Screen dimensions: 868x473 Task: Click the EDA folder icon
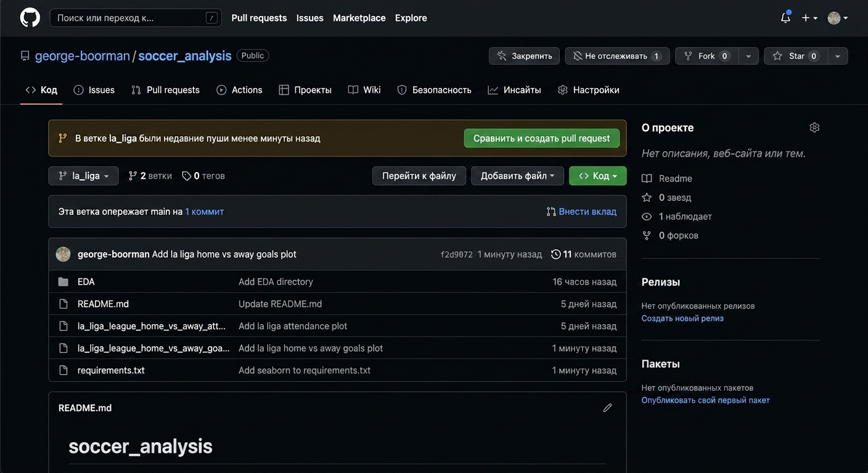pyautogui.click(x=63, y=281)
